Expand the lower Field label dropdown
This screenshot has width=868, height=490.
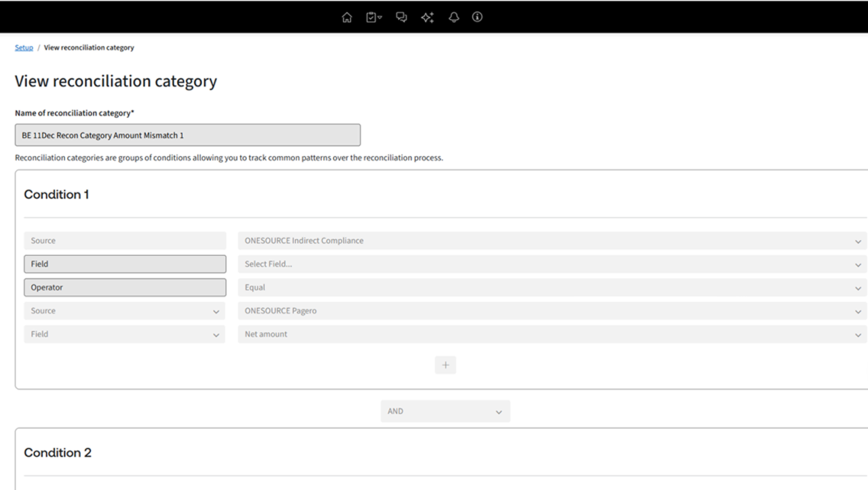tap(125, 334)
